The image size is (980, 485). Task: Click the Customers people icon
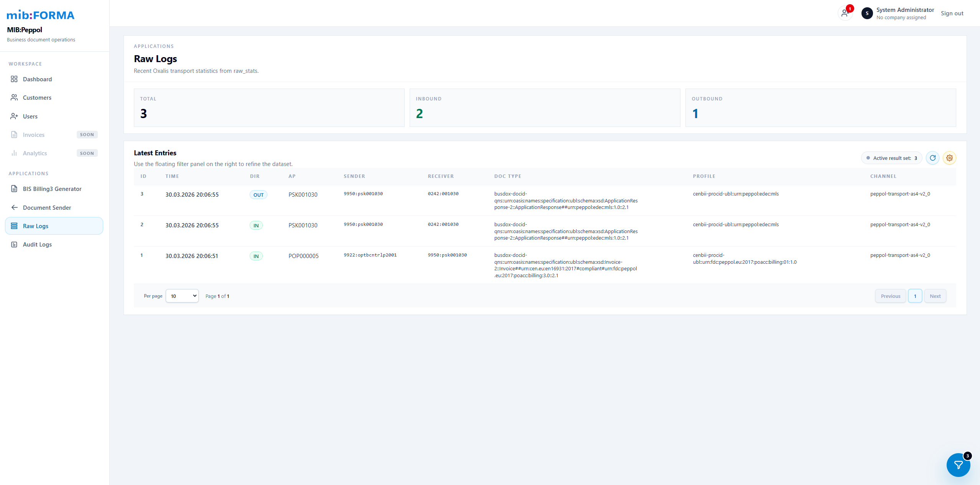pos(14,97)
